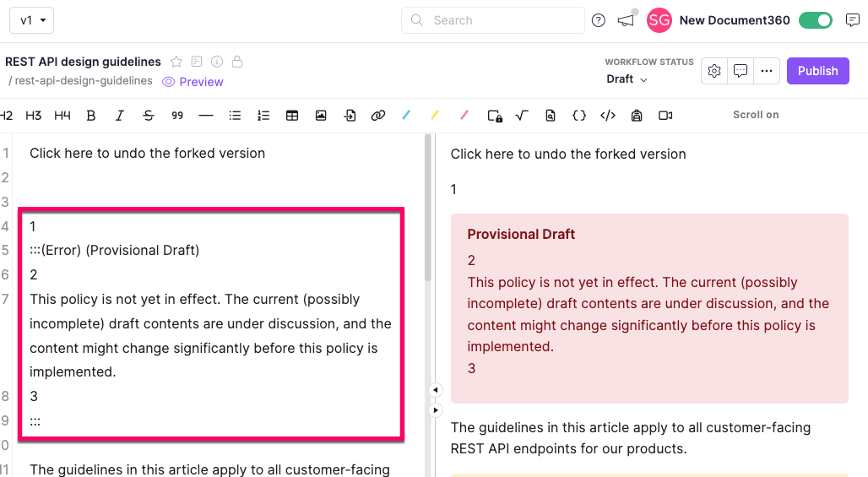Viewport: 868px width, 477px height.
Task: Insert an image
Action: click(x=321, y=115)
